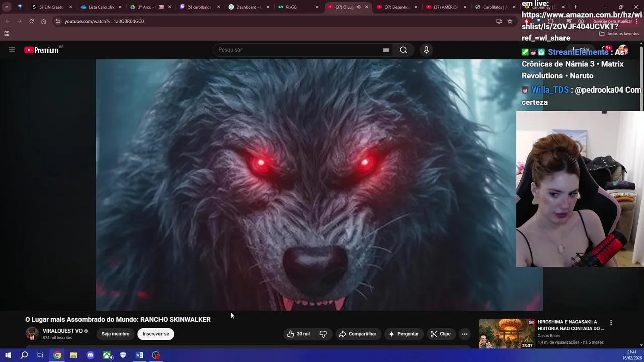Open Xbox app from taskbar
Image resolution: width=644 pixels, height=362 pixels.
[x=107, y=355]
